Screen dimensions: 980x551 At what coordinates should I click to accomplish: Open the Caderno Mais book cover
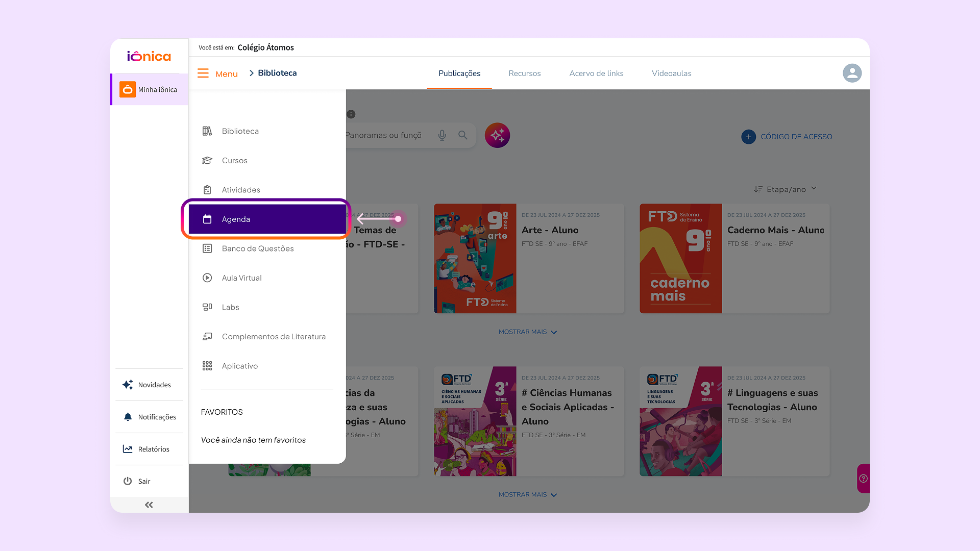tap(681, 259)
